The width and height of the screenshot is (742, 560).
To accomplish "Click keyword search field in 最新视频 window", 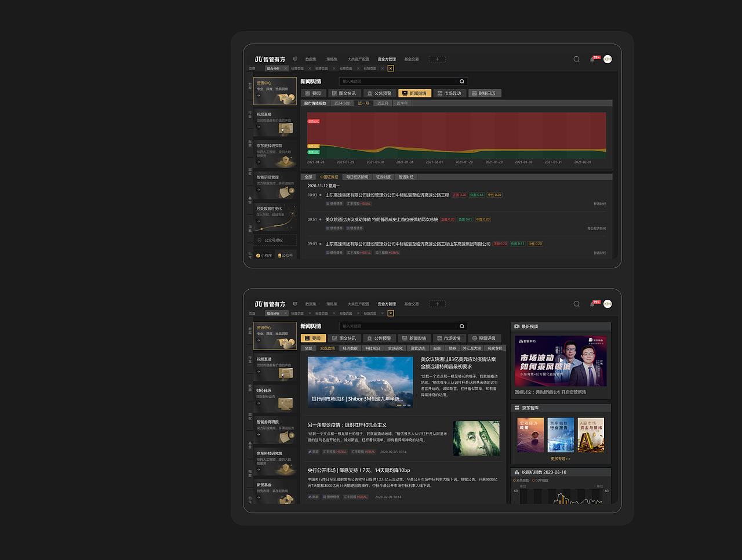I will tap(403, 326).
